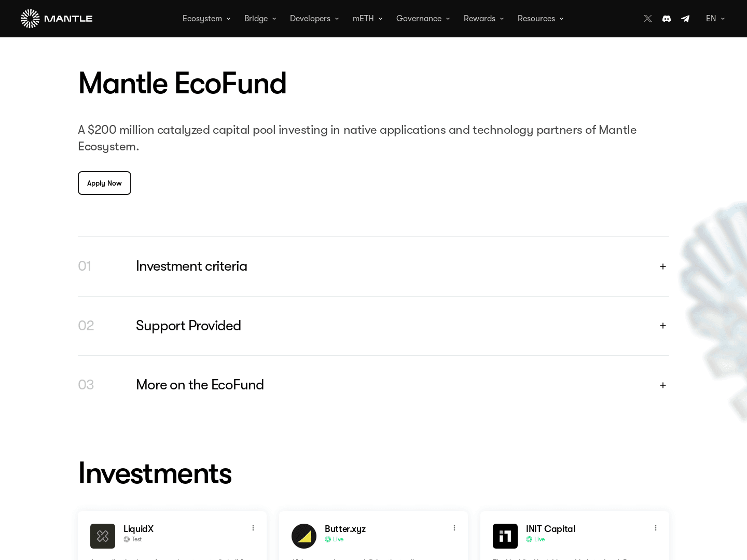This screenshot has height=560, width=747.
Task: Expand the Support Provided section
Action: click(x=662, y=326)
